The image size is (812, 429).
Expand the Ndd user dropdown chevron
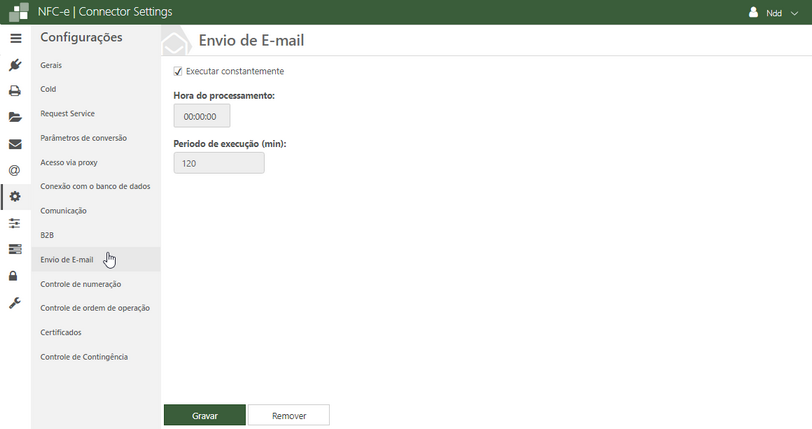coord(794,13)
